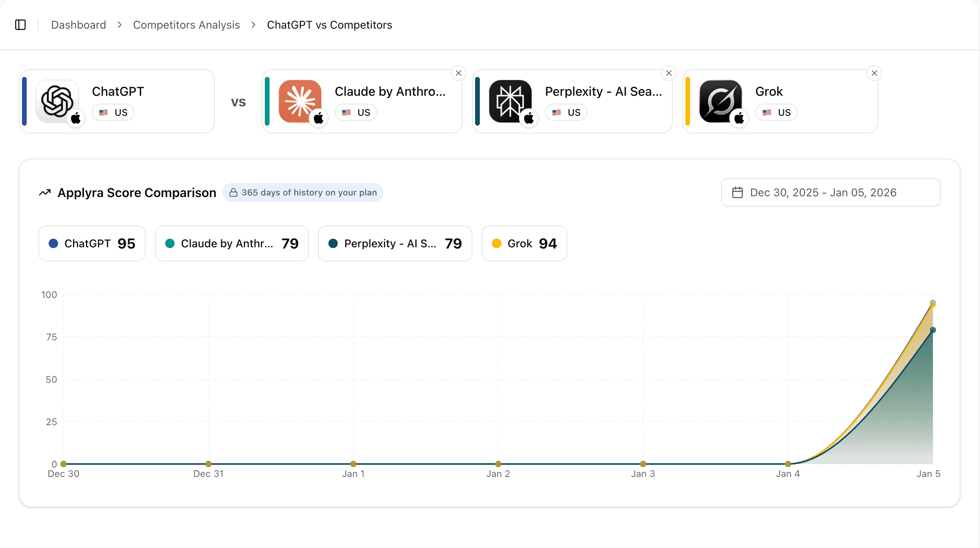Click the Perplexity app logo
Viewport: 980px width, 548px height.
(x=510, y=101)
